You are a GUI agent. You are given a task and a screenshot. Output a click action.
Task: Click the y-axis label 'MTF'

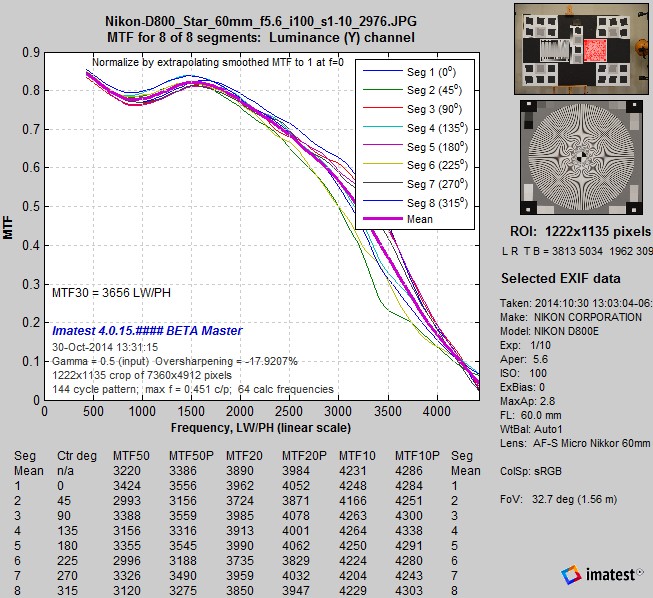point(8,227)
